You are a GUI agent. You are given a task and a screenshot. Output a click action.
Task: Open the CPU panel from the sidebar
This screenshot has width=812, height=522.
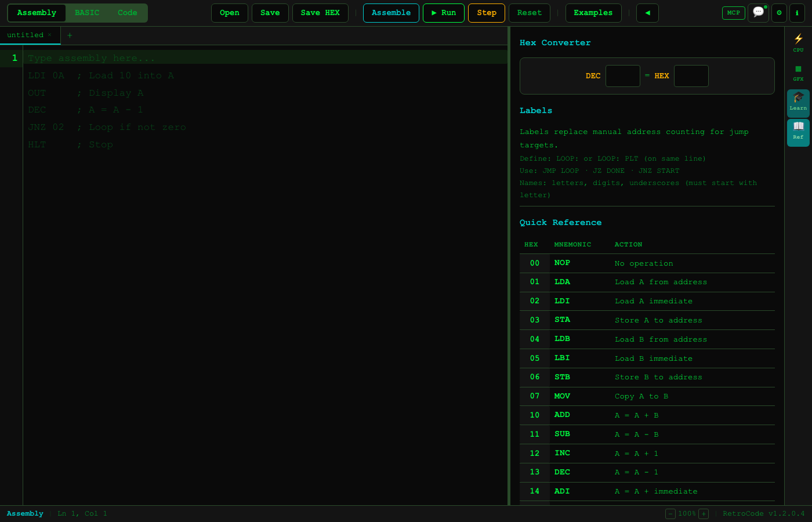tap(798, 43)
